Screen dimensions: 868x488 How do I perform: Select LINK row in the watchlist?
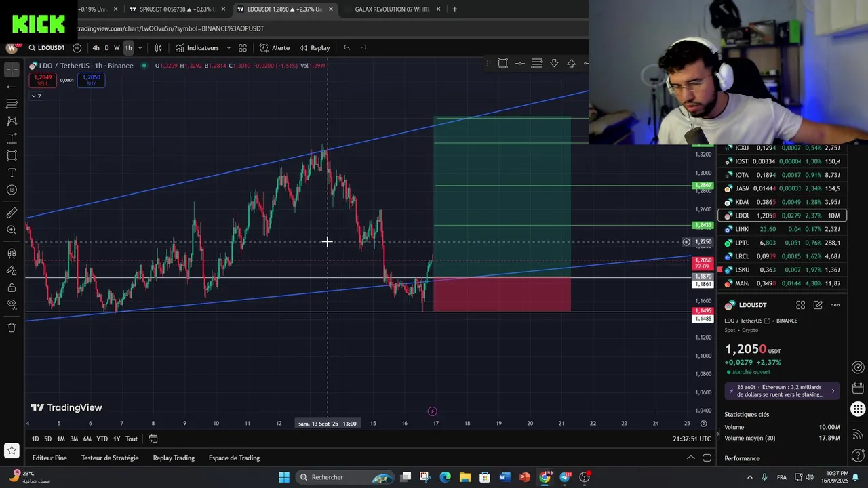(x=782, y=229)
